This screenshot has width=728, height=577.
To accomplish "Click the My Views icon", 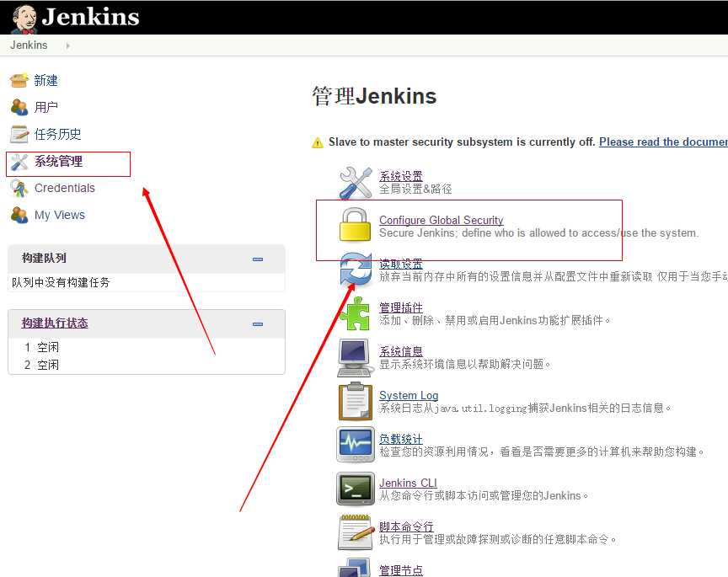I will point(19,215).
